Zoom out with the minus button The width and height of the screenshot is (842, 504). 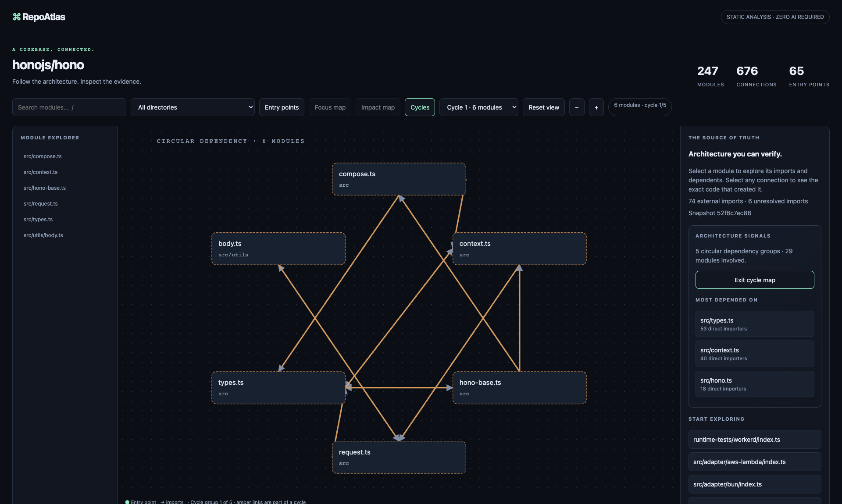coord(577,107)
